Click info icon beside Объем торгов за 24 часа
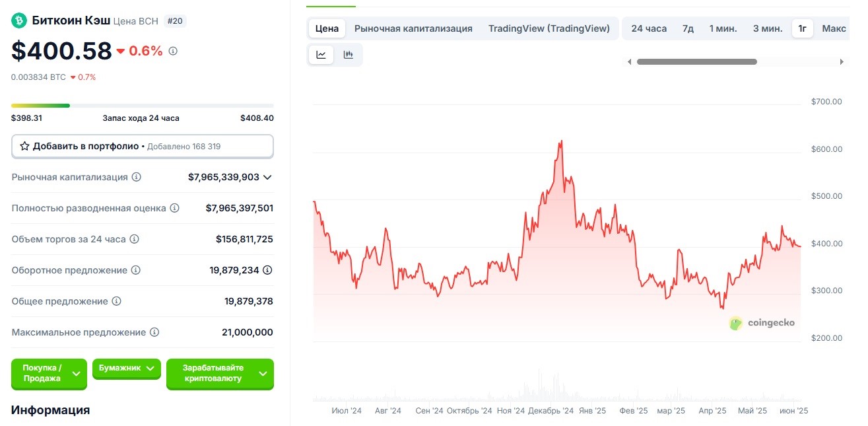The image size is (868, 426). click(x=135, y=239)
